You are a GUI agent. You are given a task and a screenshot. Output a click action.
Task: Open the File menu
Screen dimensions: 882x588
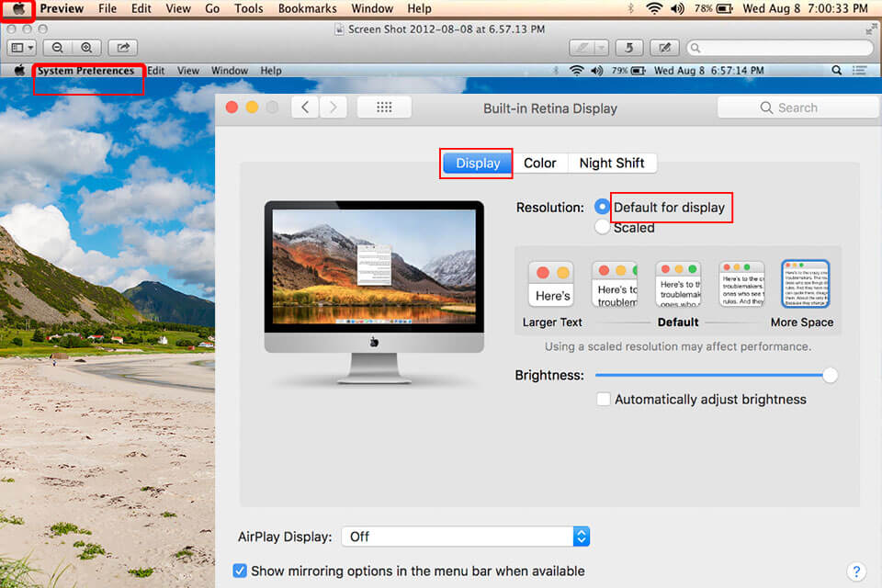tap(107, 8)
